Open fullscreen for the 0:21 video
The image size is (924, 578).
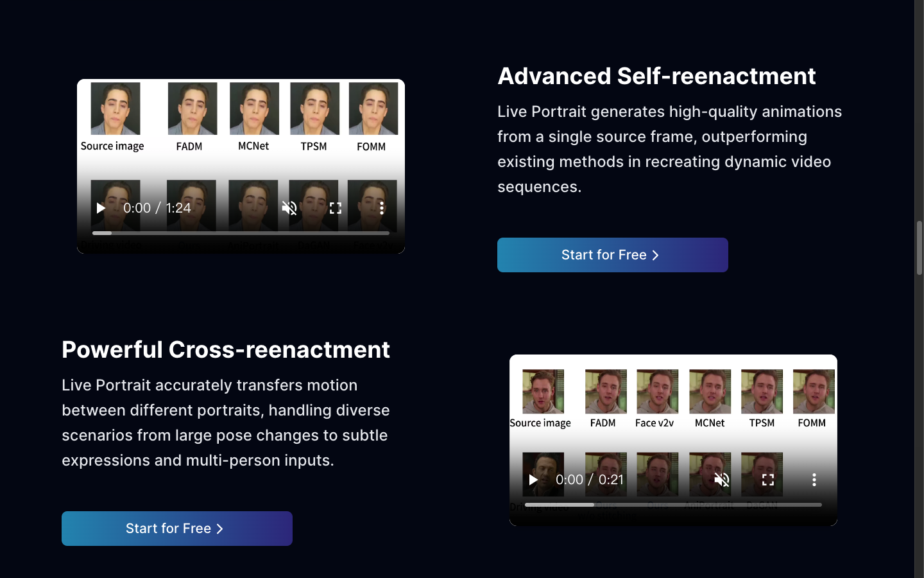(x=768, y=480)
